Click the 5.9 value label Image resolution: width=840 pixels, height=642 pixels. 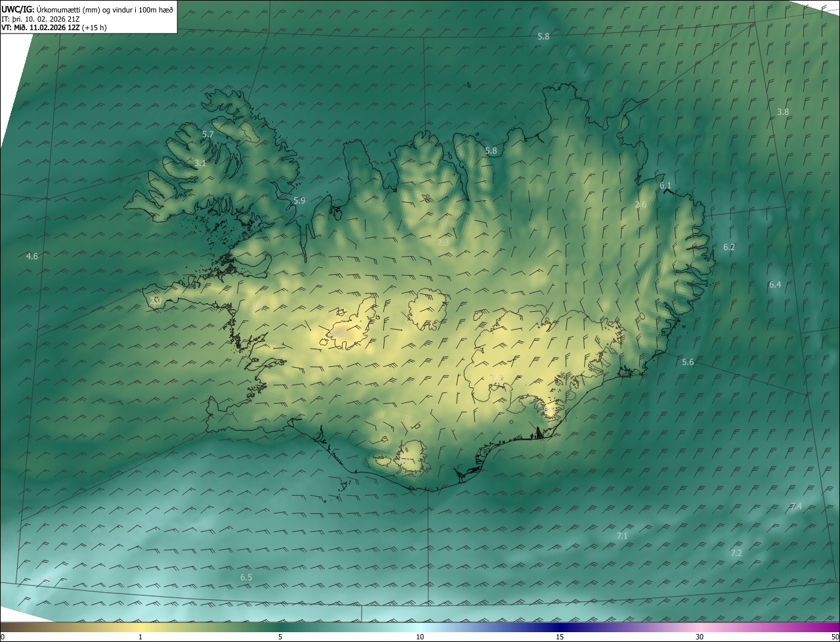(x=299, y=201)
